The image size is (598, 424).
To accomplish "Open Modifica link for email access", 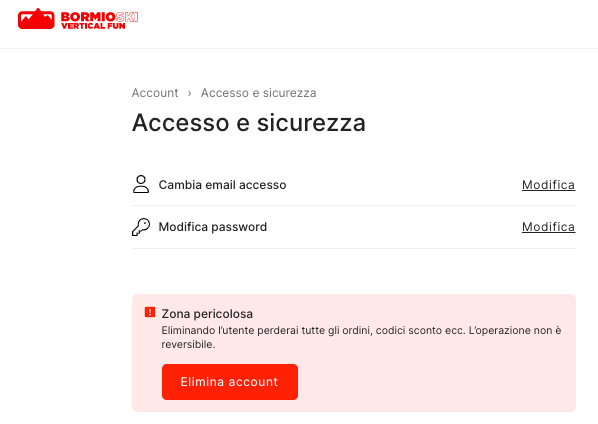I will pyautogui.click(x=548, y=185).
